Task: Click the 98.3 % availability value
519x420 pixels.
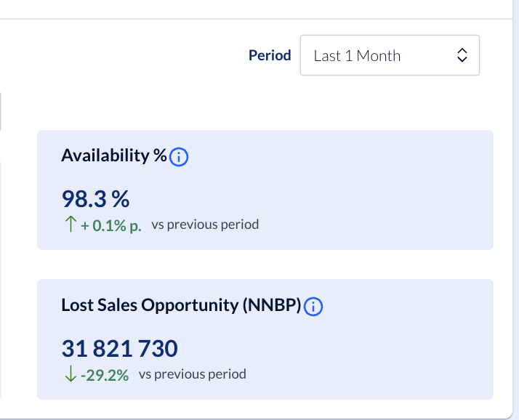Action: click(x=95, y=198)
